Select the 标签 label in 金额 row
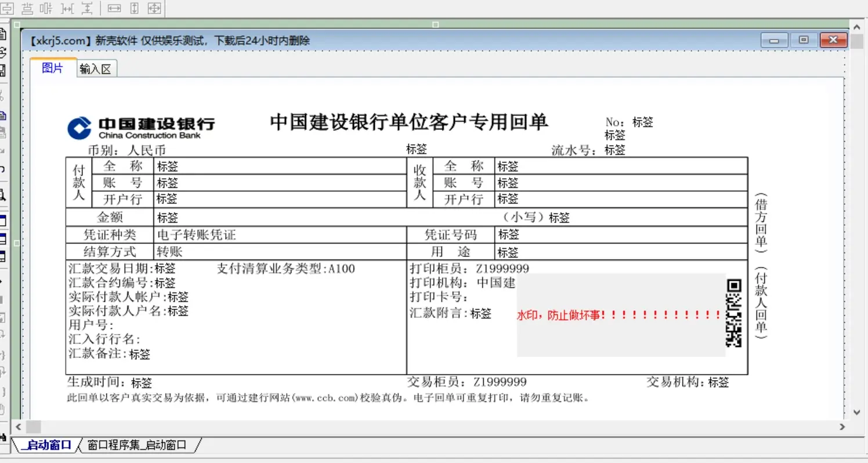This screenshot has width=868, height=463. pyautogui.click(x=168, y=218)
